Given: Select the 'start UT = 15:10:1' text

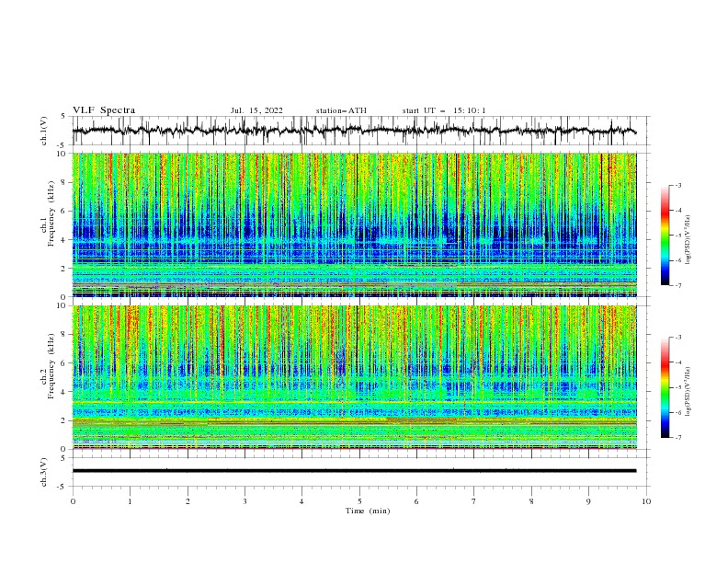Looking at the screenshot, I should [x=444, y=110].
